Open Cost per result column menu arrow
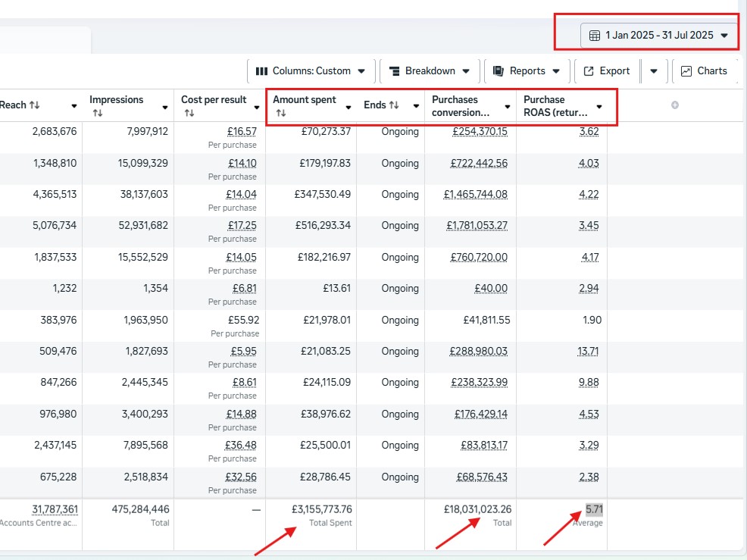The width and height of the screenshot is (747, 560). (257, 108)
